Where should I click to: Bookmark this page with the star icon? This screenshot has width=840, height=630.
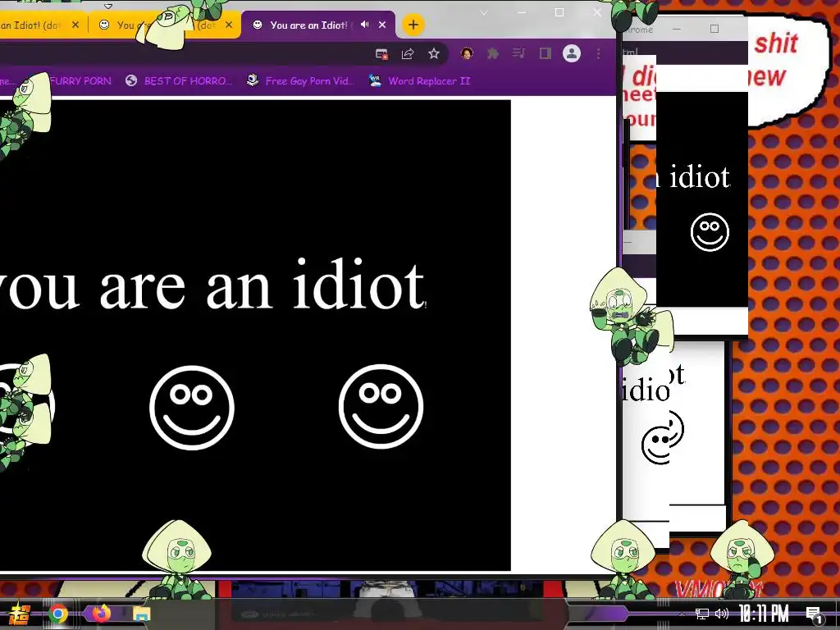coord(434,53)
